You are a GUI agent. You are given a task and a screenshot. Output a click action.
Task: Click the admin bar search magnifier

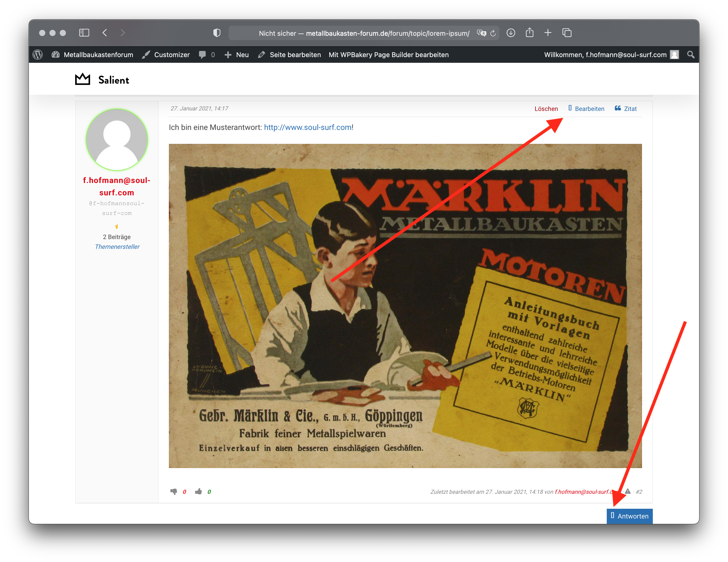pyautogui.click(x=691, y=55)
